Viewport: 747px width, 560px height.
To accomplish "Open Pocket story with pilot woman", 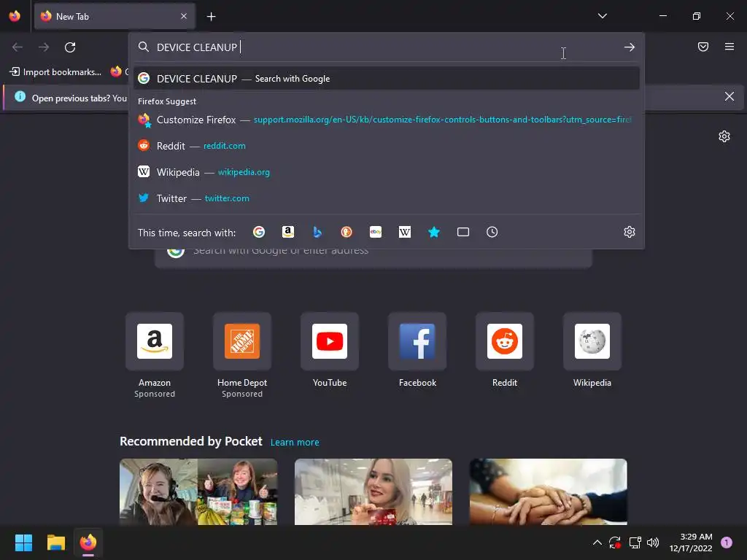I will coord(198,492).
